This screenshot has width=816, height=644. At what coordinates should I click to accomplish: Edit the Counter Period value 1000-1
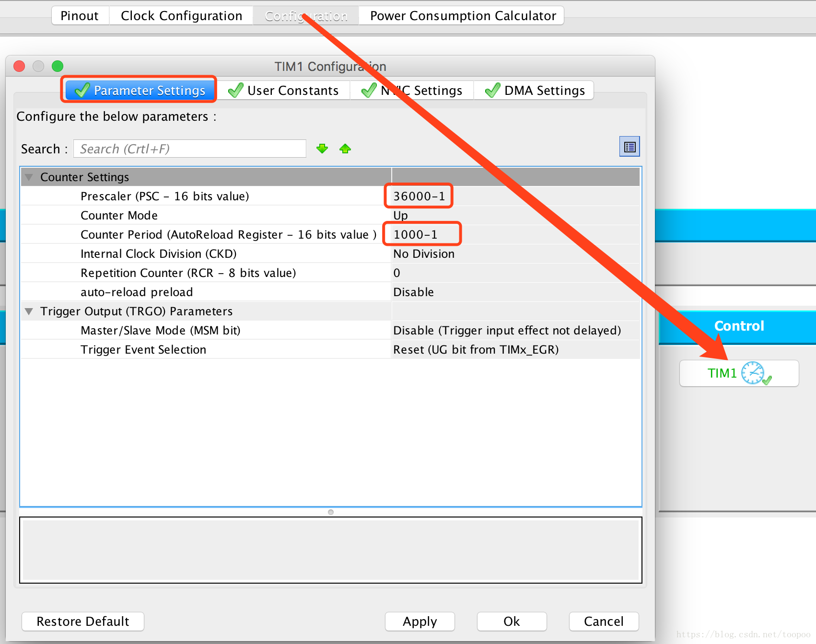coord(515,234)
